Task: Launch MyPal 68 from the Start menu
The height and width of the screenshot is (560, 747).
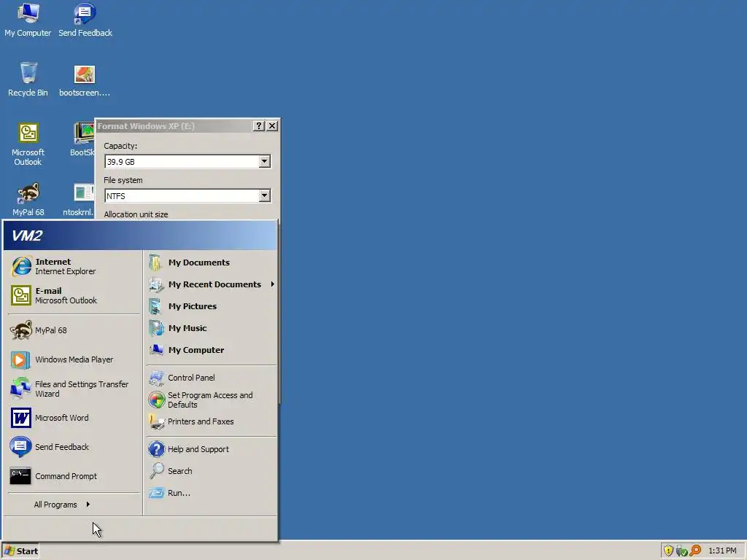Action: coord(74,330)
